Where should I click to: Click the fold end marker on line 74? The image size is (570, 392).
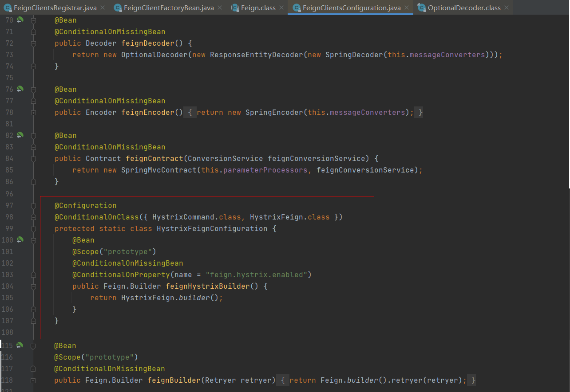33,67
